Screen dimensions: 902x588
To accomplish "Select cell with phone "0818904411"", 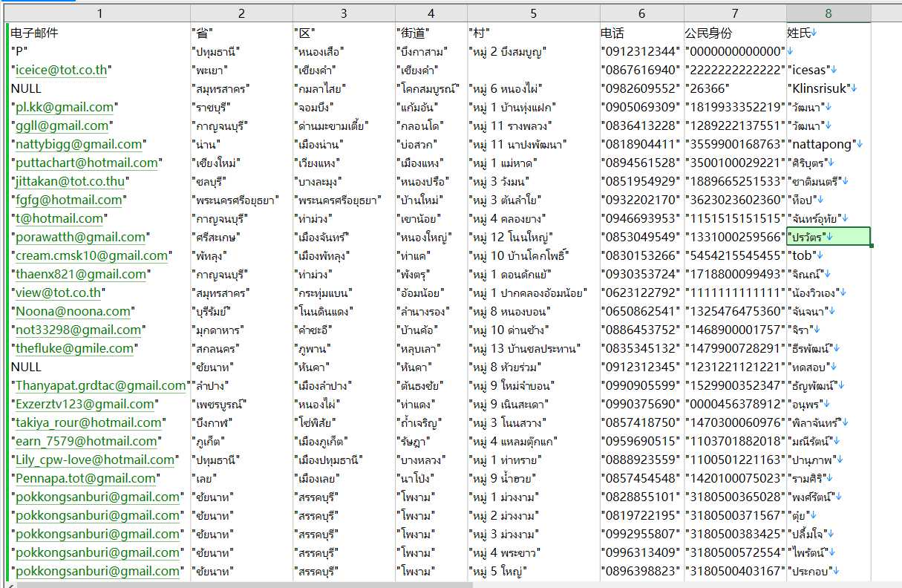I will click(641, 144).
